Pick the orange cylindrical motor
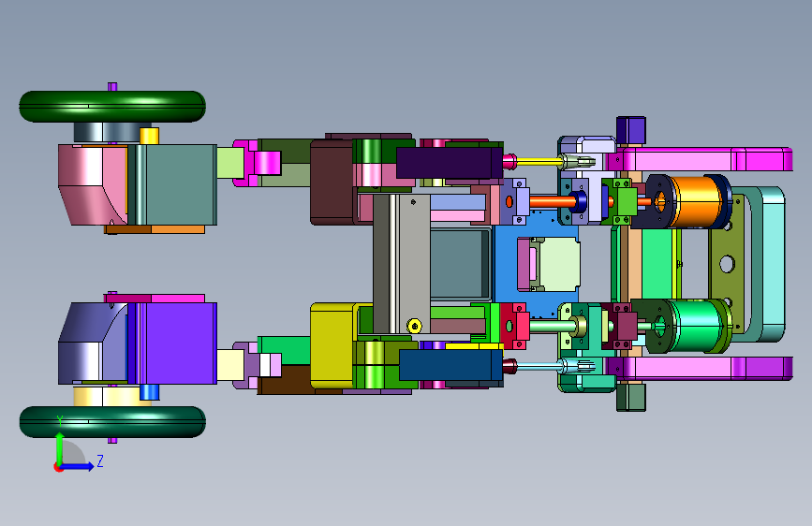Screen dimensions: 812x526 [697, 202]
